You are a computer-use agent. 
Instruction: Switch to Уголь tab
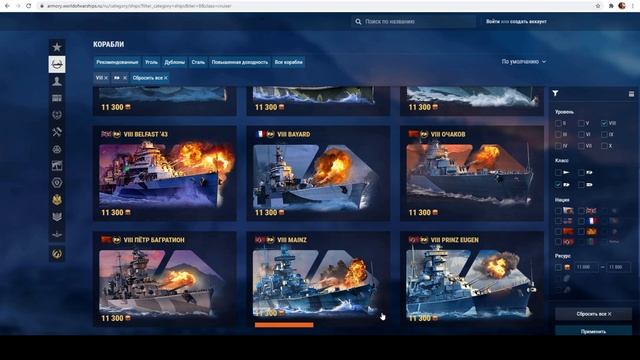(151, 62)
